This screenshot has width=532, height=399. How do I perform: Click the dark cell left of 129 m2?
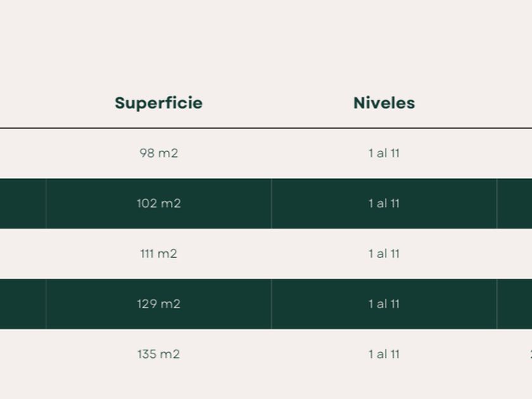[x=23, y=304]
